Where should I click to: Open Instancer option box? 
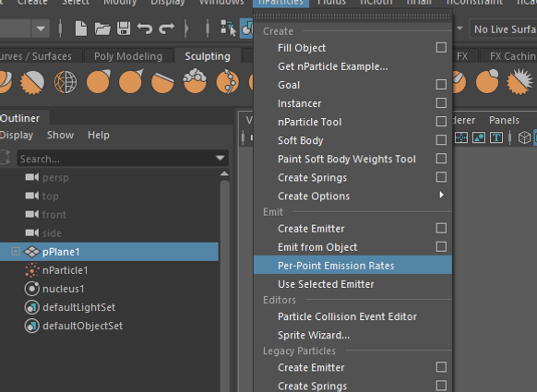click(x=441, y=103)
